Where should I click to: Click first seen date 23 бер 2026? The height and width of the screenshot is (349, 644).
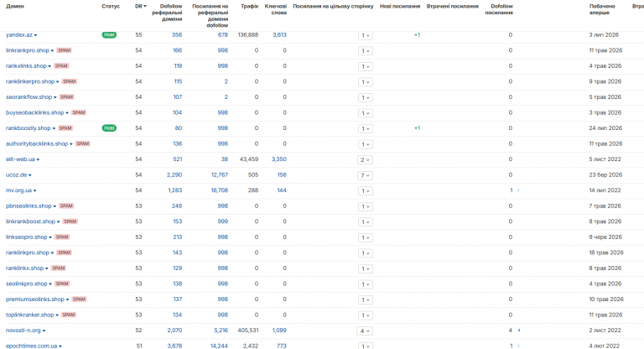click(x=605, y=175)
